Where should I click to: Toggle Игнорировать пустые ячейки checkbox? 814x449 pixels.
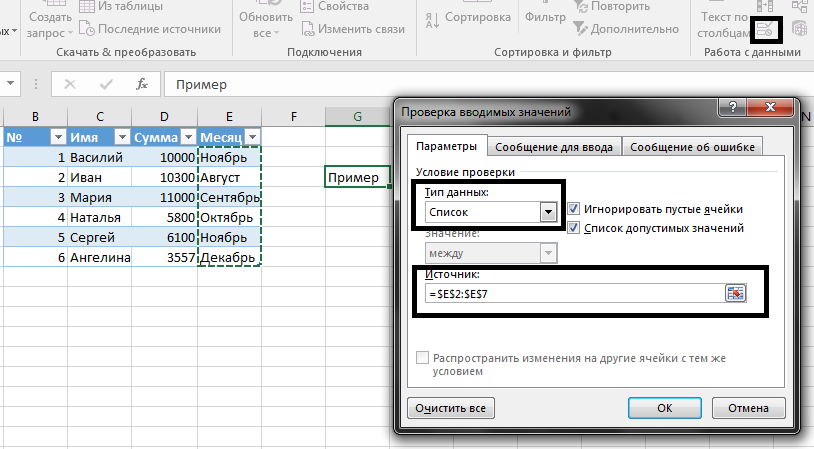pyautogui.click(x=574, y=209)
